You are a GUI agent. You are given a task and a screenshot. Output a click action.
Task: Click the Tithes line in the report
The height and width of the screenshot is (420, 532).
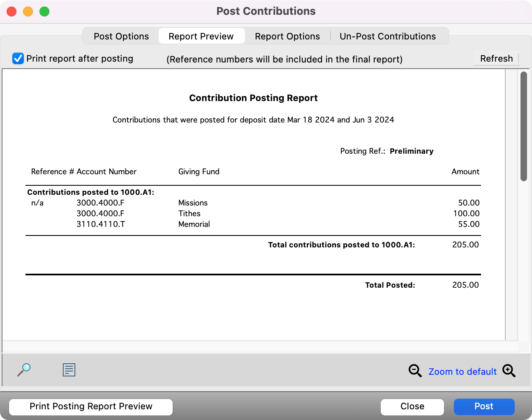click(x=189, y=213)
